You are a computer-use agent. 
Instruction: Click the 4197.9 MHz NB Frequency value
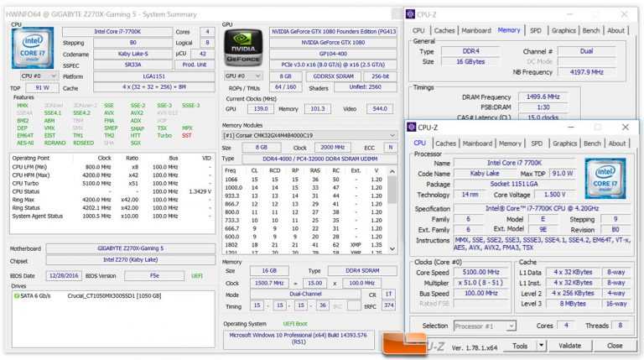click(x=586, y=72)
